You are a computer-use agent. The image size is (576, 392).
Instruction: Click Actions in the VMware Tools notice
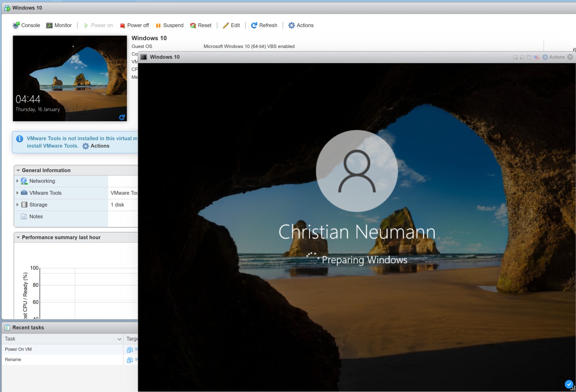pyautogui.click(x=96, y=146)
